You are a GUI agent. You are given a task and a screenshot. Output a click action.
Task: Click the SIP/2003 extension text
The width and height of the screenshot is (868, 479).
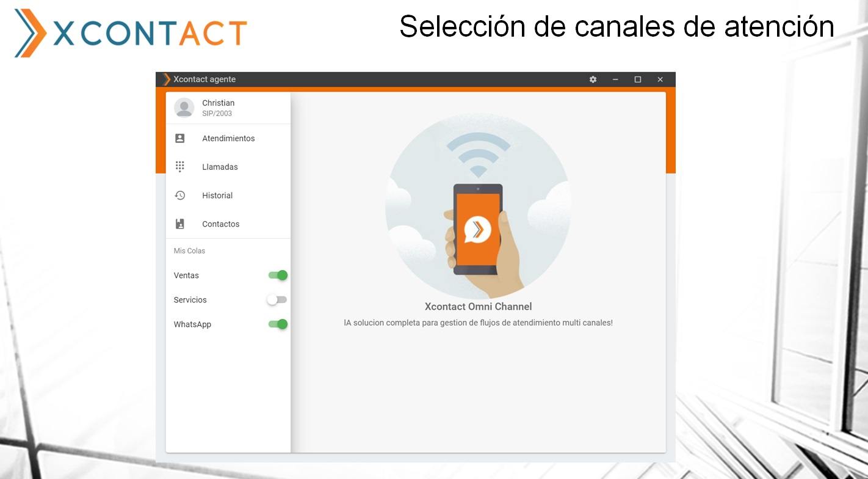tap(217, 114)
